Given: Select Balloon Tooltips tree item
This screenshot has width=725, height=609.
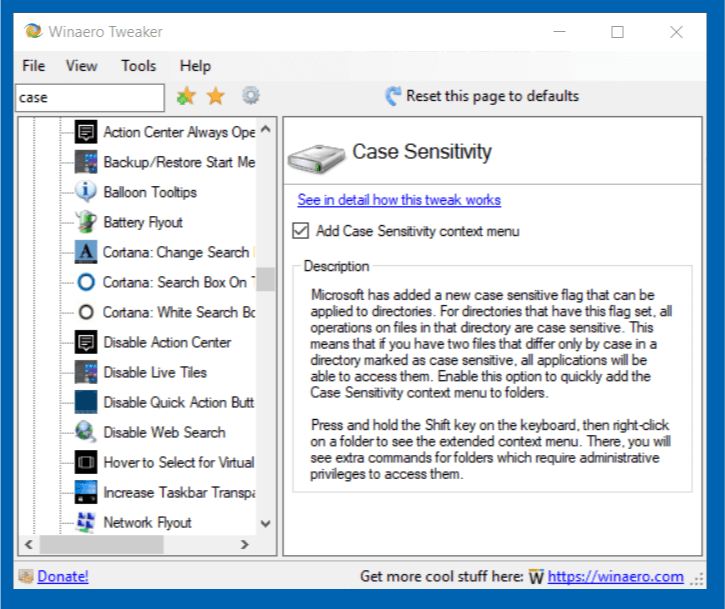Looking at the screenshot, I should coord(150,192).
